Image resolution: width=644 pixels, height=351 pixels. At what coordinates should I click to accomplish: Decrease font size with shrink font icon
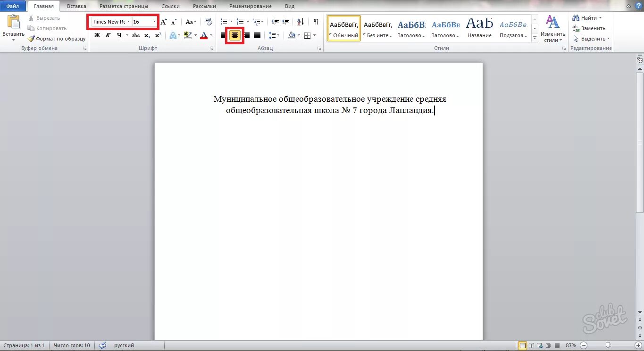click(x=174, y=22)
